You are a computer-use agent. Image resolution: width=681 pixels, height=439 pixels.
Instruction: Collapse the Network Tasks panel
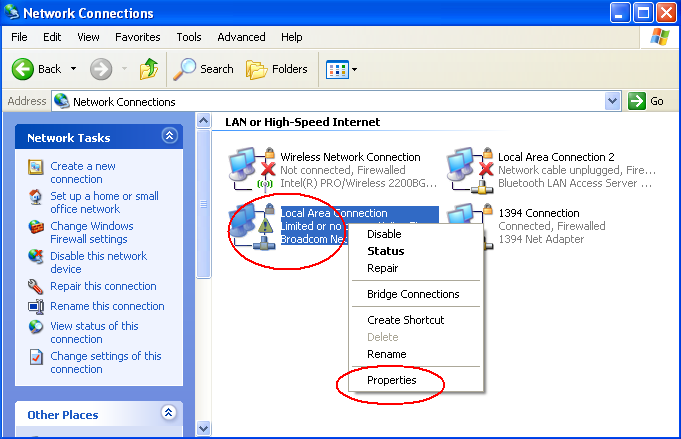tap(169, 137)
